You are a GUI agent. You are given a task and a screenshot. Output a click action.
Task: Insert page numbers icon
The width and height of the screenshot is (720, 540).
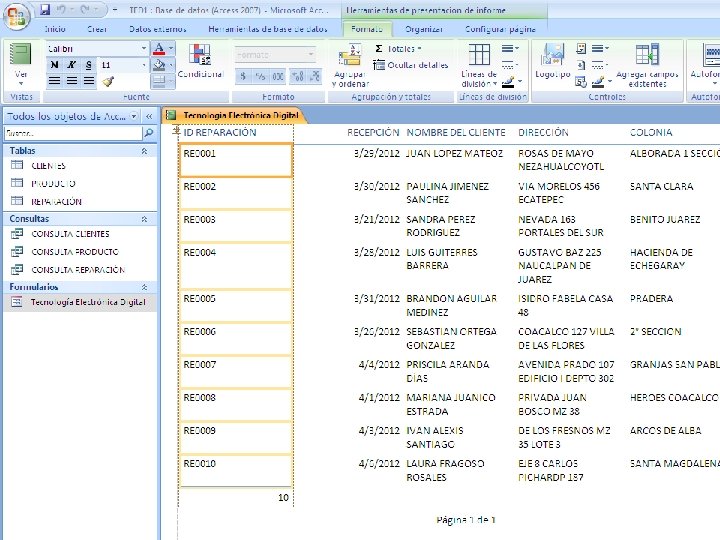pyautogui.click(x=581, y=65)
